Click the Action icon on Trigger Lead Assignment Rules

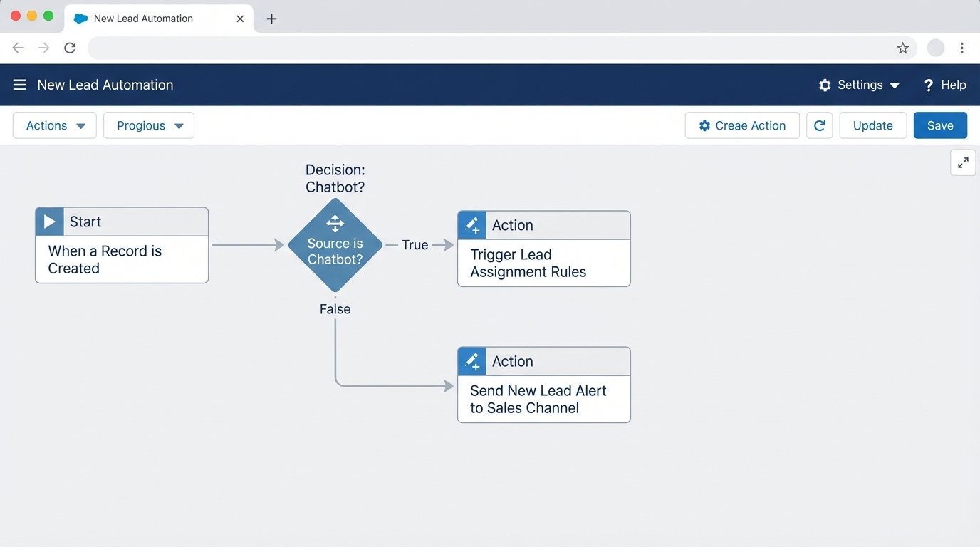pos(471,224)
